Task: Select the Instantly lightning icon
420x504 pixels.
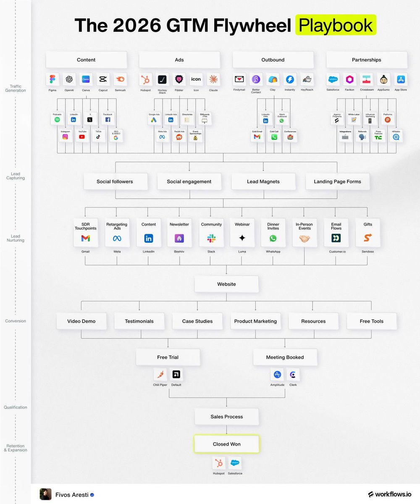Action: 290,79
